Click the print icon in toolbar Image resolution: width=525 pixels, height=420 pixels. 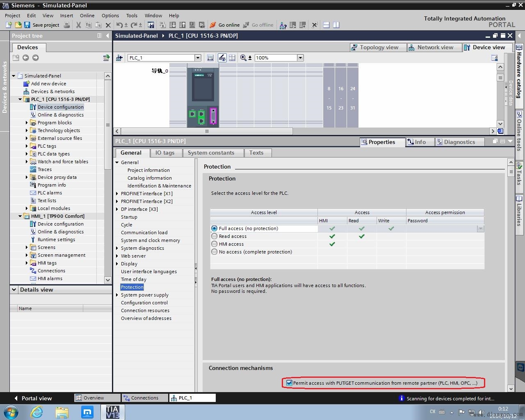67,25
